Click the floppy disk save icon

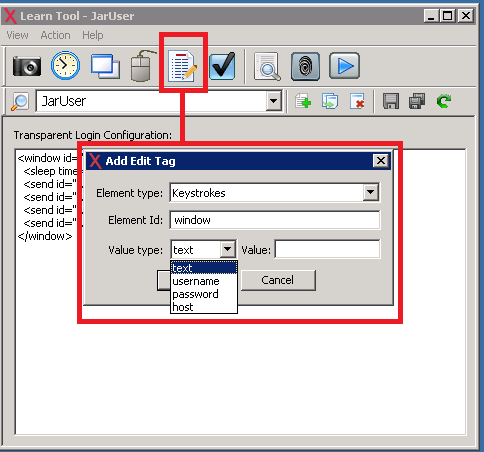pyautogui.click(x=391, y=101)
